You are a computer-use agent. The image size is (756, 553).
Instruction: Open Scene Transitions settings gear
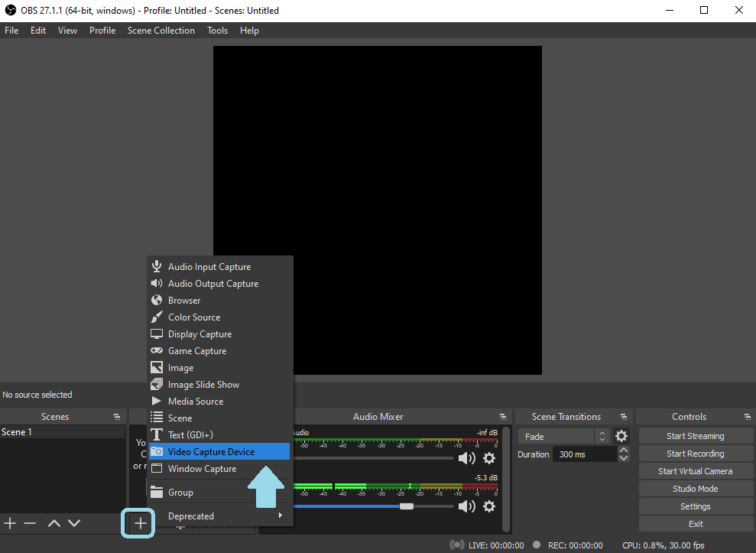click(621, 436)
